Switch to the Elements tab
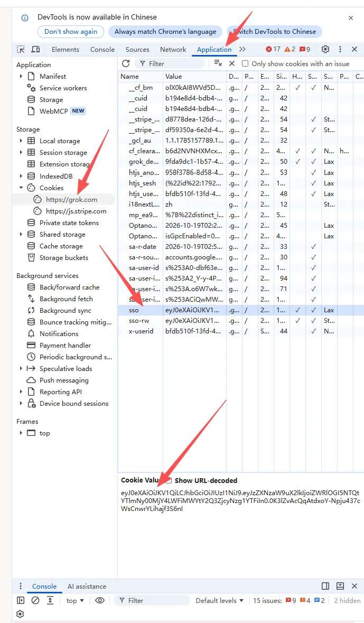364x623 pixels. coord(65,49)
